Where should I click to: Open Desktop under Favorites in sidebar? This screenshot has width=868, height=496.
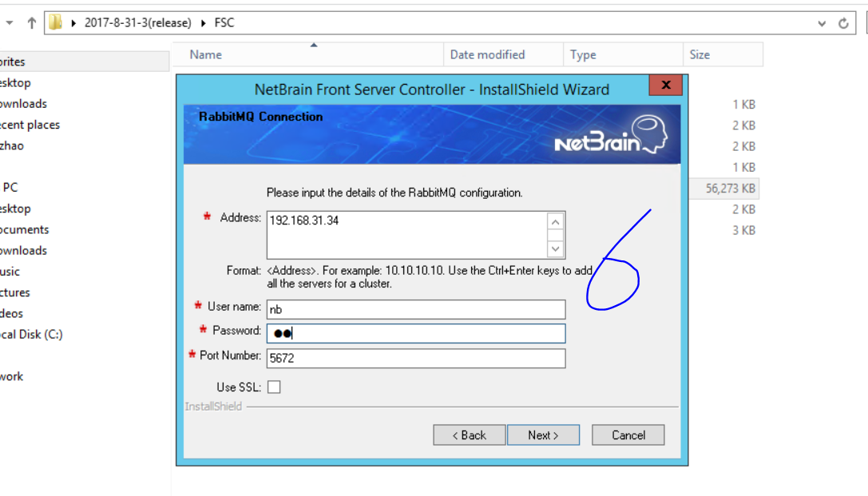coord(15,83)
